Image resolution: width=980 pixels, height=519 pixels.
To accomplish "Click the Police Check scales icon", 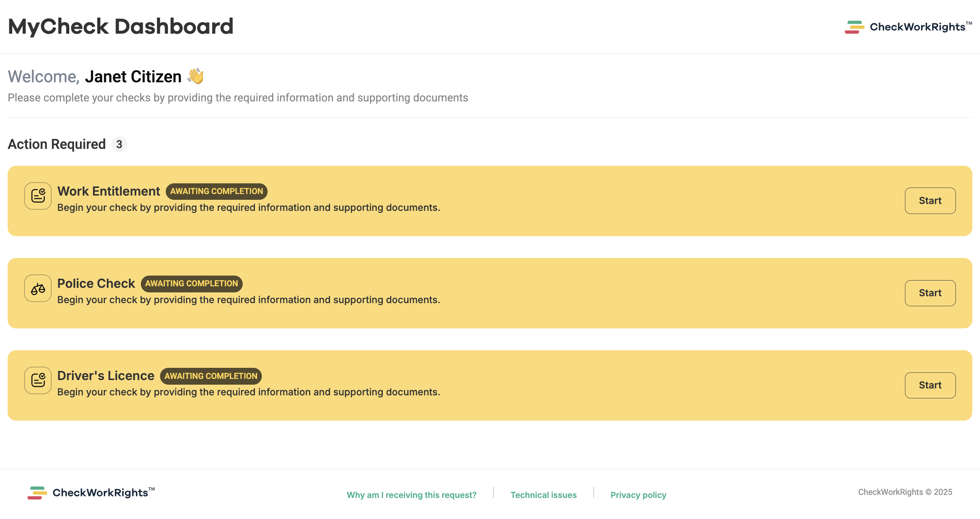I will coord(38,288).
